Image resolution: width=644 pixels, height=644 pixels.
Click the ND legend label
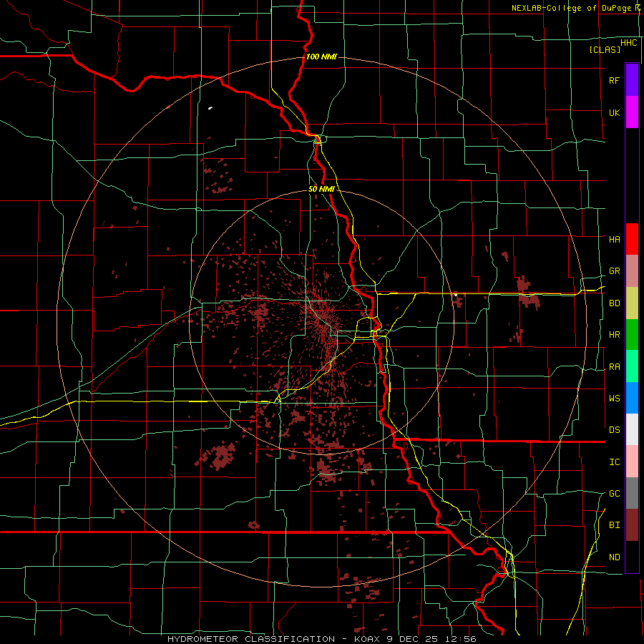click(614, 557)
